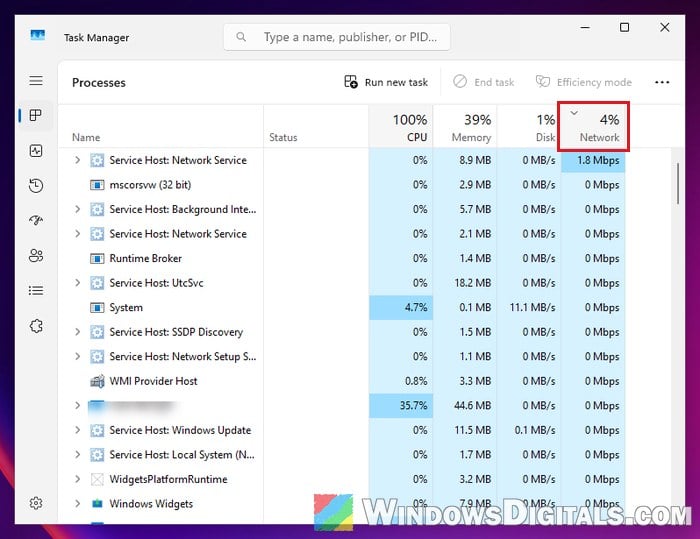700x539 pixels.
Task: Select the Runtime Broker process name
Action: [146, 259]
